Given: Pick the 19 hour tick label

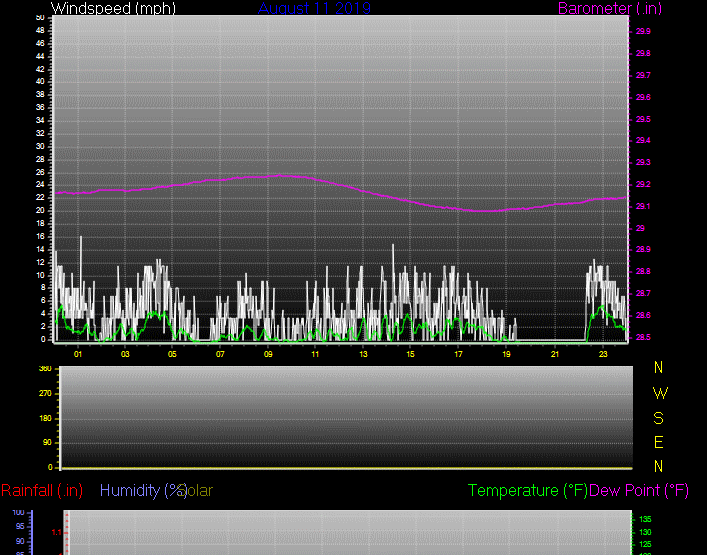Looking at the screenshot, I should point(506,354).
